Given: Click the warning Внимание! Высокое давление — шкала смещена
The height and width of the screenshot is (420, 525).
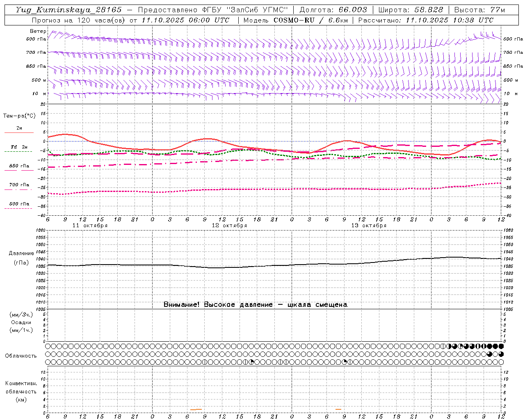Looking at the screenshot, I should coord(255,305).
